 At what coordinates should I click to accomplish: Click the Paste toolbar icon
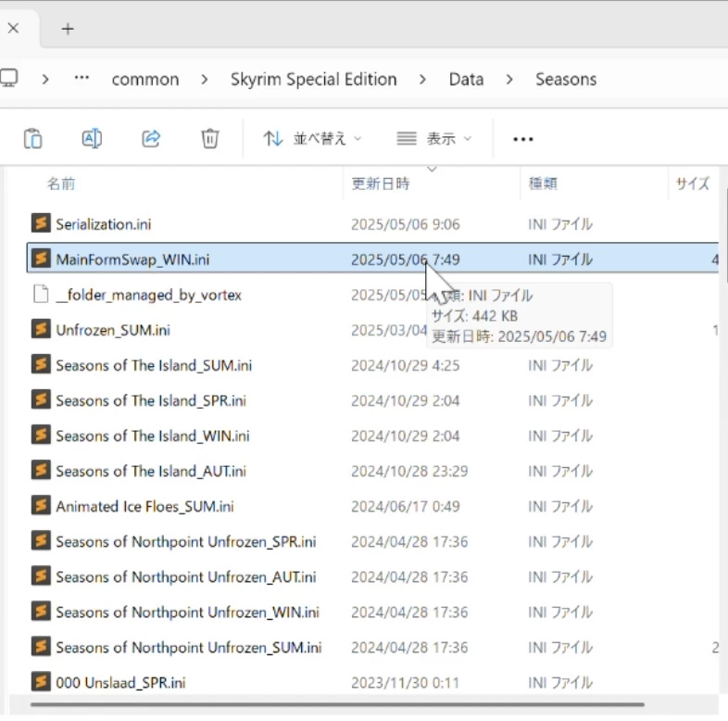coord(33,138)
